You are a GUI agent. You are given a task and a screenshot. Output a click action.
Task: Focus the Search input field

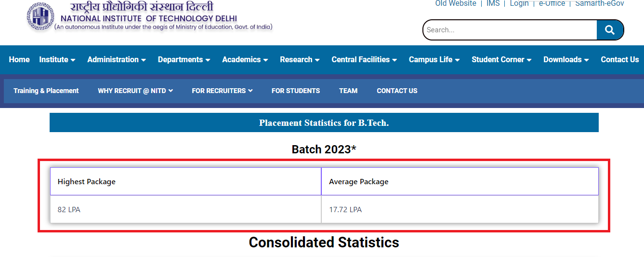(510, 30)
